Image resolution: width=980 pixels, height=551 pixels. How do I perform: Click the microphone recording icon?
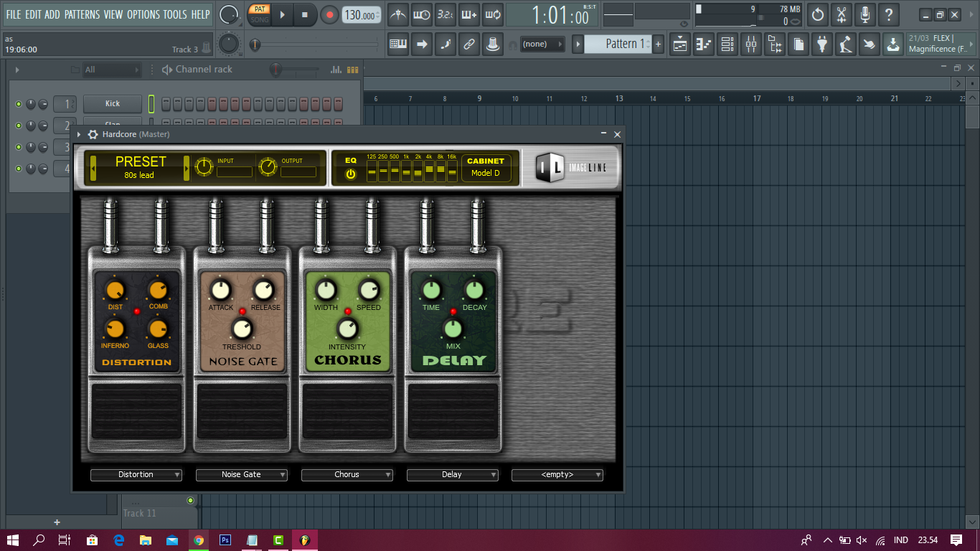pyautogui.click(x=865, y=14)
